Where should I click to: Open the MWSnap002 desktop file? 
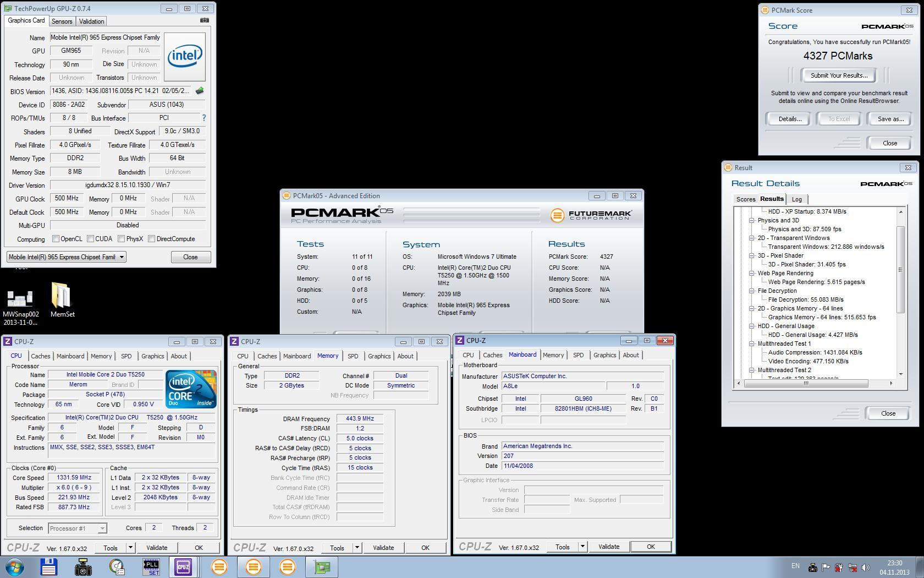click(x=20, y=307)
